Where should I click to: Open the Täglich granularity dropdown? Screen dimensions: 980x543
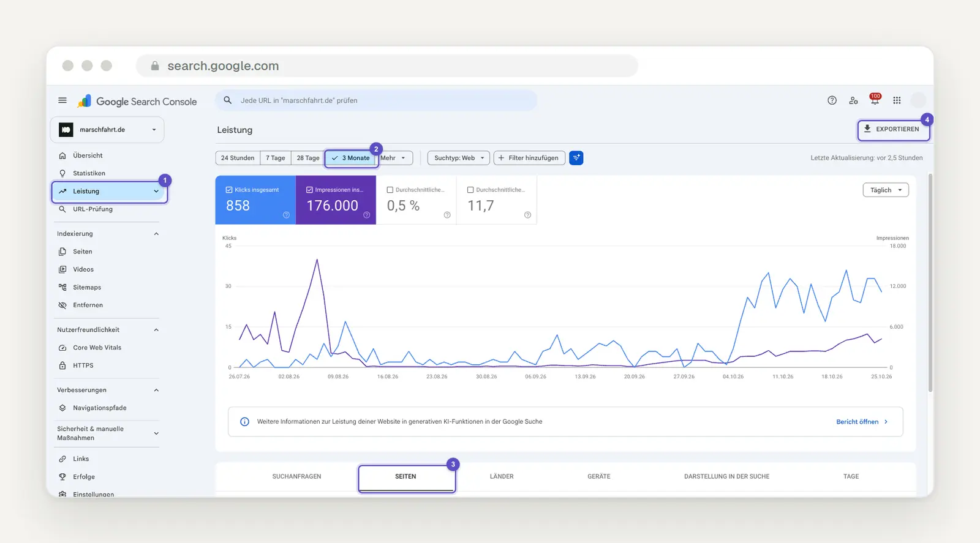(x=886, y=190)
